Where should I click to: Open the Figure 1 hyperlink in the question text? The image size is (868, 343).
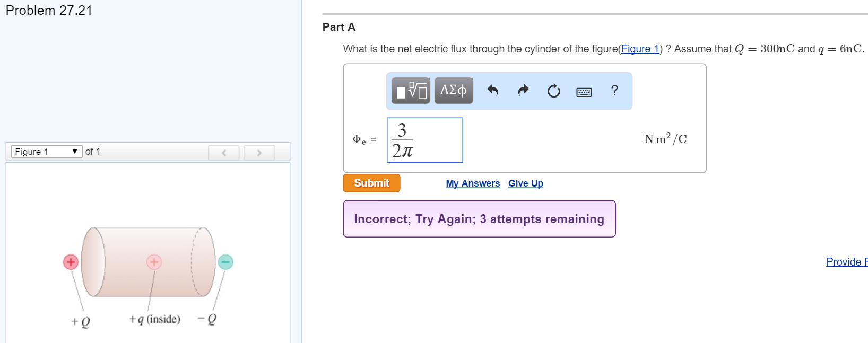click(640, 49)
